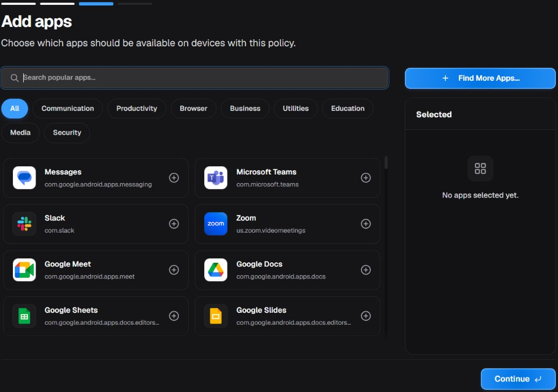This screenshot has height=392, width=558.
Task: Click the fourth progress step bar
Action: (x=135, y=4)
